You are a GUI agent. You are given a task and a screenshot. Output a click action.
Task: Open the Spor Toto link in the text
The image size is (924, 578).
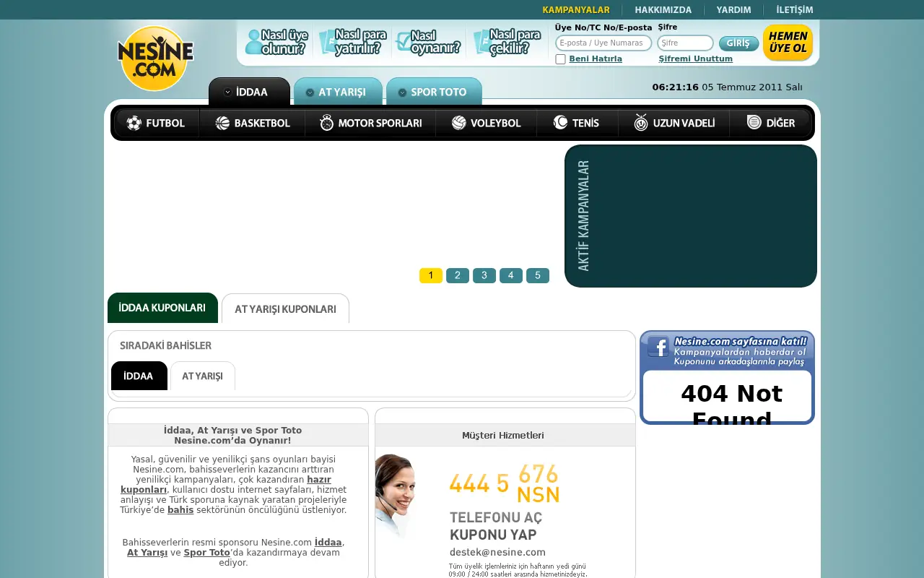[206, 553]
